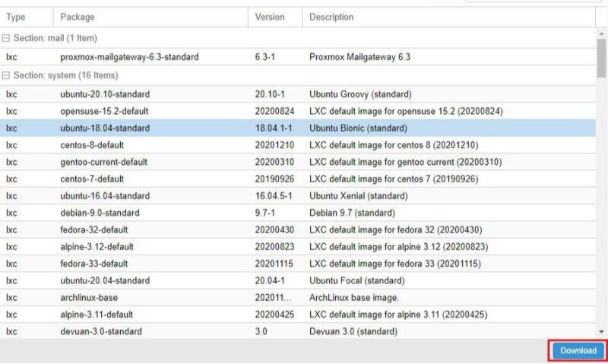
Task: Select the alpine-3.11-default template
Action: (97, 314)
